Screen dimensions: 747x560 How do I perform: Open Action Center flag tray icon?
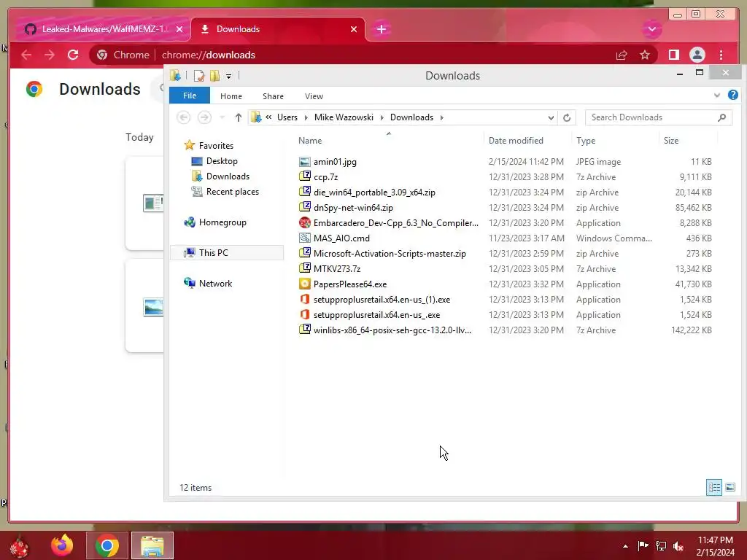[x=643, y=545]
